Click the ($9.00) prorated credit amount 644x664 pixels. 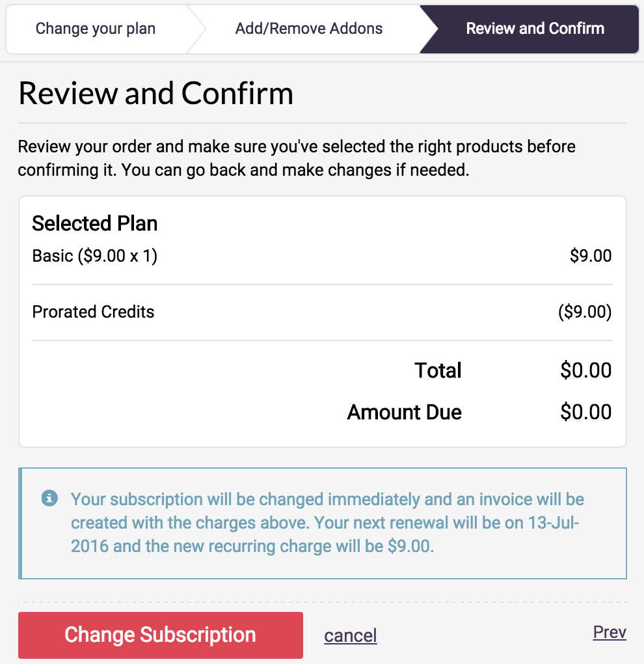[585, 312]
